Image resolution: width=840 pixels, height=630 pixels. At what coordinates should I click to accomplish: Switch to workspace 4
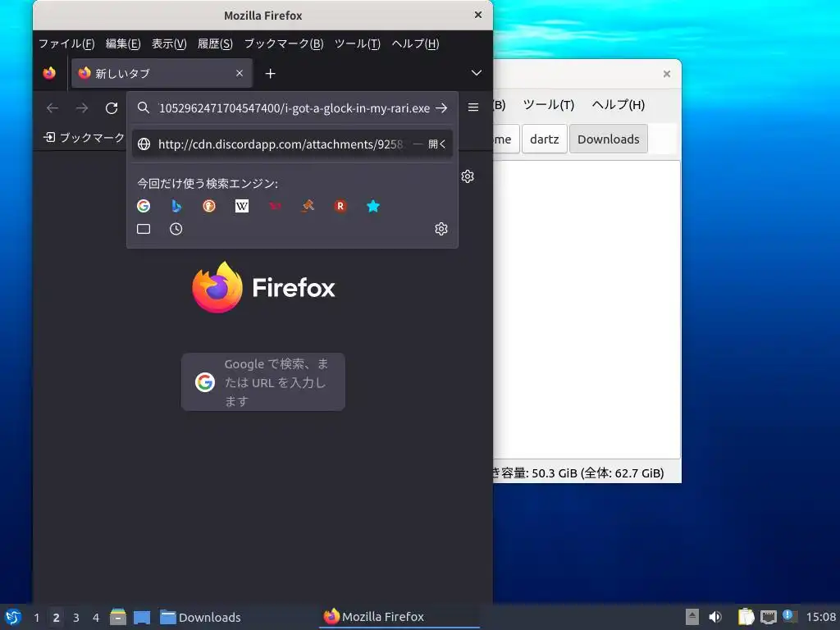tap(96, 618)
